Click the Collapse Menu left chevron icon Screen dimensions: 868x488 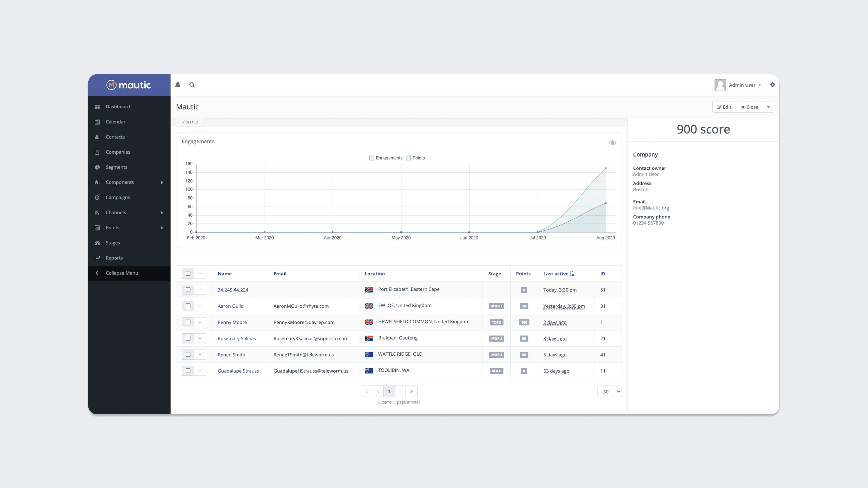tap(97, 273)
